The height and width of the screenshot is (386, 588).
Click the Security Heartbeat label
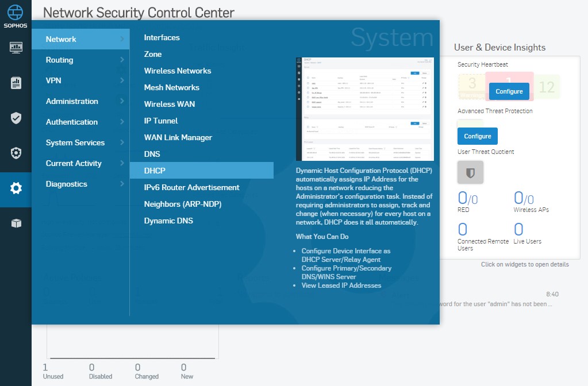pyautogui.click(x=483, y=64)
